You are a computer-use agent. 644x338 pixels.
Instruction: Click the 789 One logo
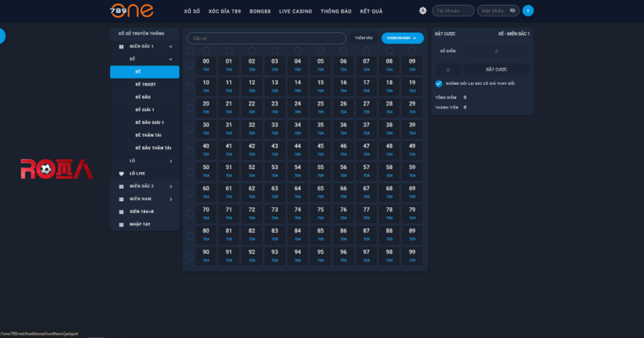coord(131,11)
